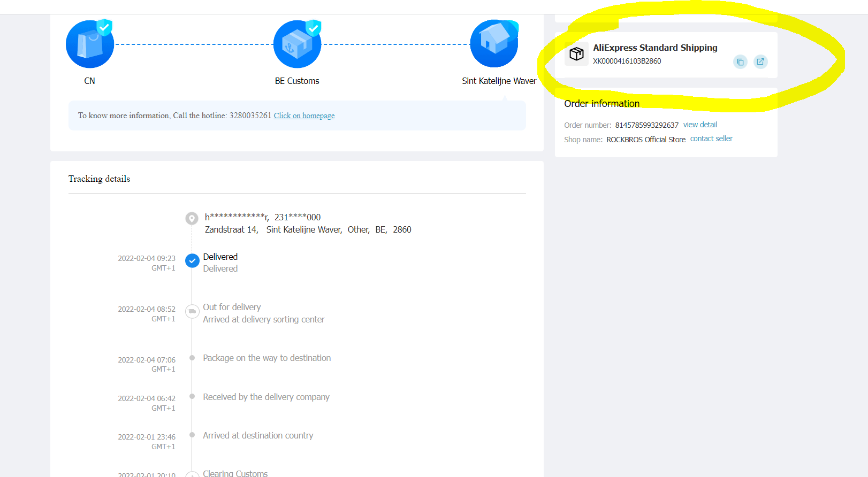The height and width of the screenshot is (477, 868).
Task: Open the "Click on homepage" link
Action: (x=304, y=116)
